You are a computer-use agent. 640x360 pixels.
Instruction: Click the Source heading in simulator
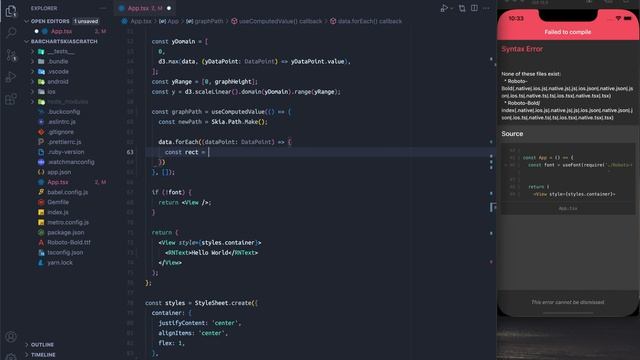click(x=512, y=134)
